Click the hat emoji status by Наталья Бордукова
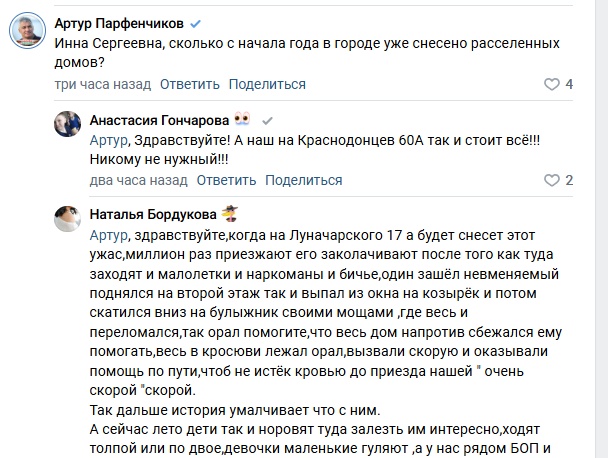The width and height of the screenshot is (608, 458). [229, 214]
